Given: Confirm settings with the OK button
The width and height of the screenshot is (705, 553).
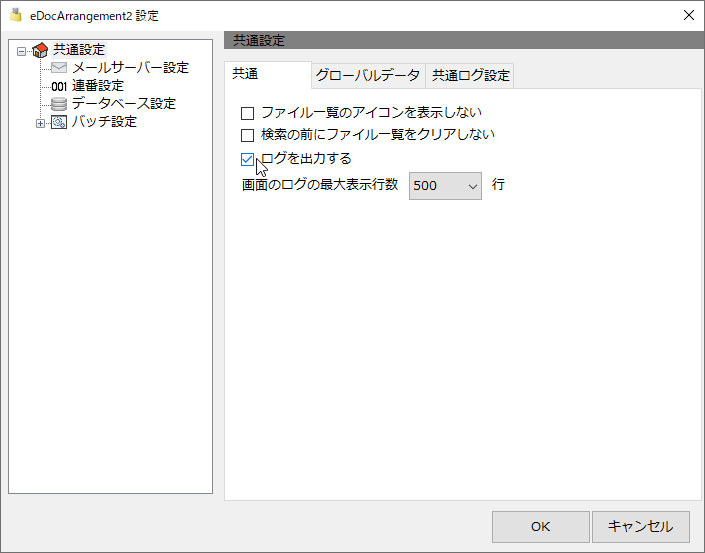Looking at the screenshot, I should [x=540, y=526].
